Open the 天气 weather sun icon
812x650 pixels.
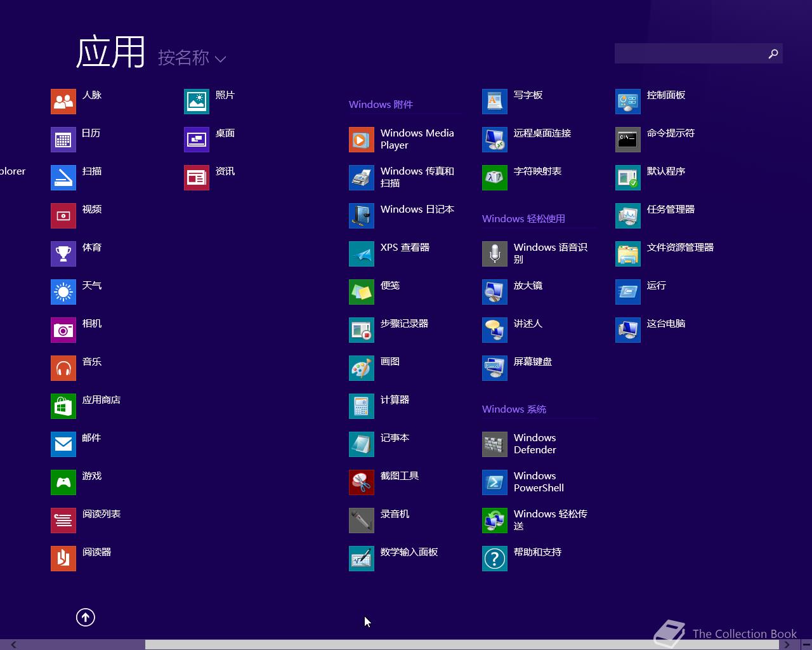(63, 292)
